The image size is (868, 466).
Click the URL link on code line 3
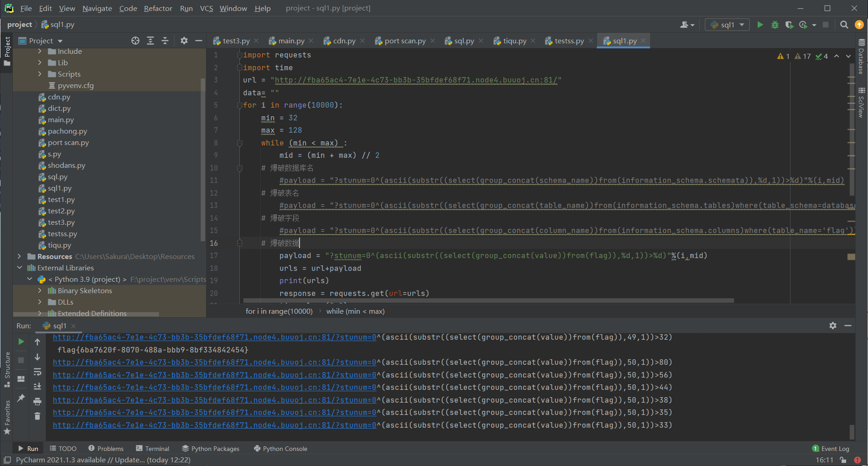click(416, 80)
